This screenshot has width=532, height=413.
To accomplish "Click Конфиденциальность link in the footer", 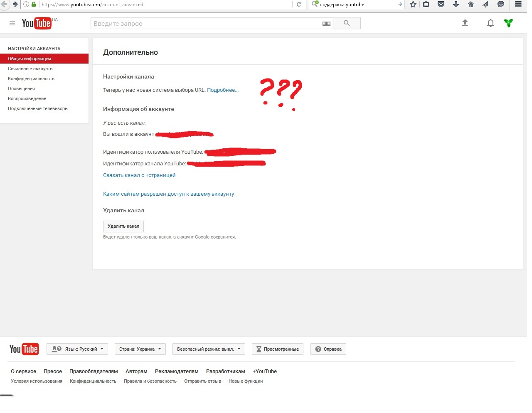I will coord(93,381).
